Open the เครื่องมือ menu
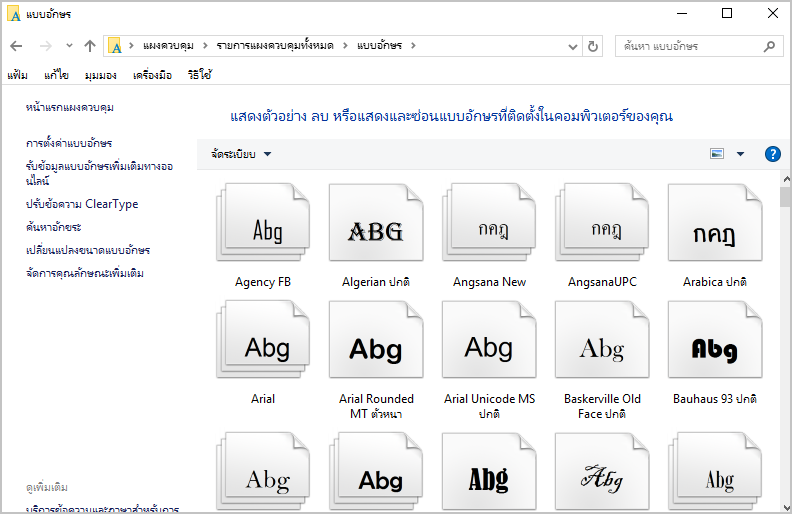792x514 pixels. click(x=153, y=75)
